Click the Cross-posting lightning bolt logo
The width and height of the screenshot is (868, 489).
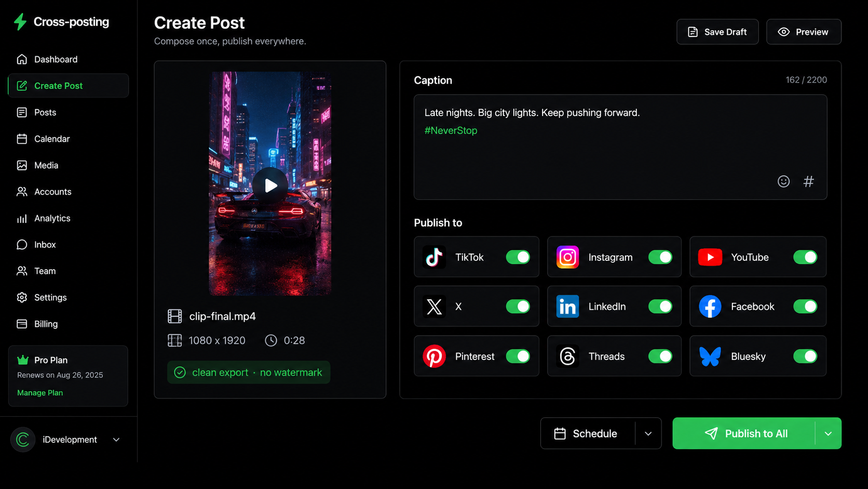tap(20, 22)
